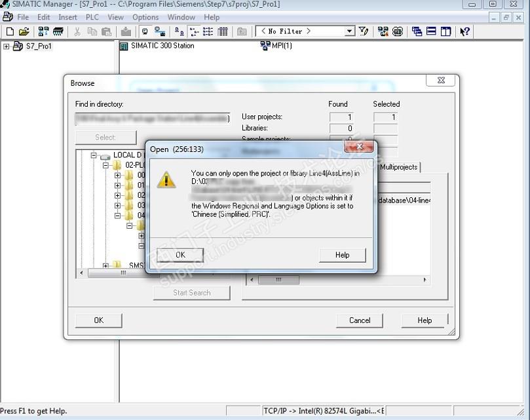This screenshot has height=420, width=530.
Task: Expand the 01 folder node
Action: coord(117,185)
